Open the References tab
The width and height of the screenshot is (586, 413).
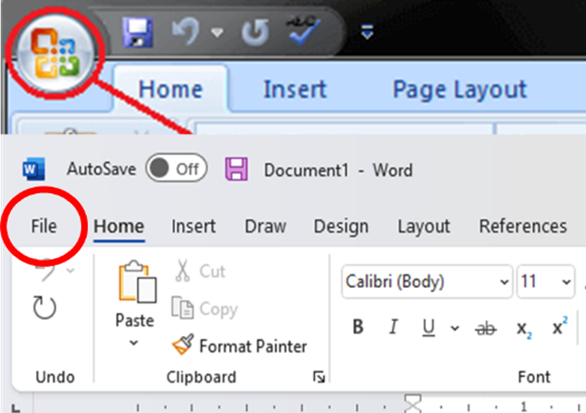coord(523,226)
